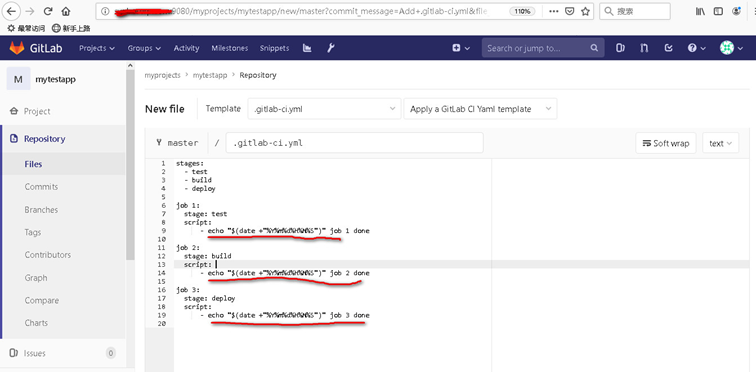Click the browser home icon
The height and width of the screenshot is (372, 756).
pos(66,11)
